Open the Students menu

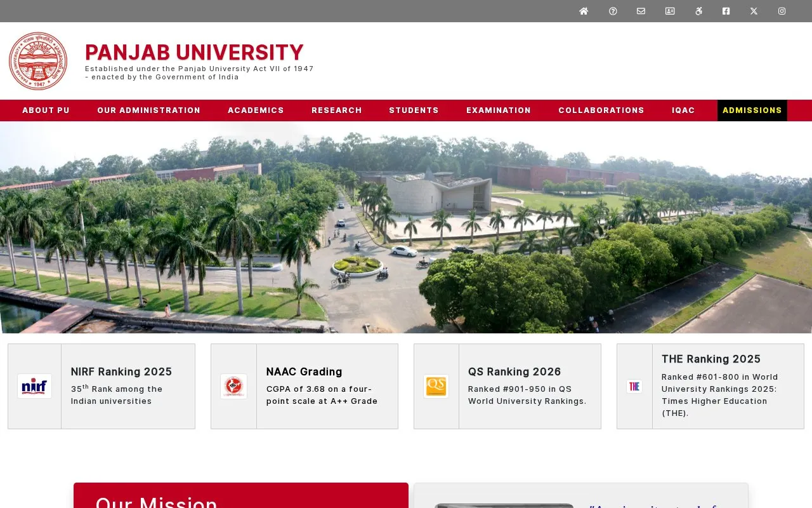coord(414,110)
